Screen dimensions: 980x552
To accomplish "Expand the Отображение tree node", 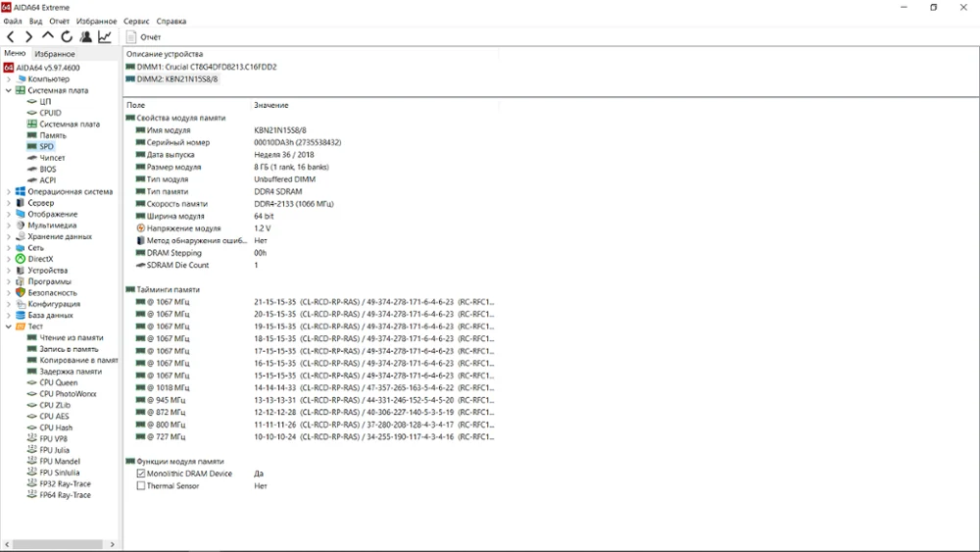I will point(9,215).
